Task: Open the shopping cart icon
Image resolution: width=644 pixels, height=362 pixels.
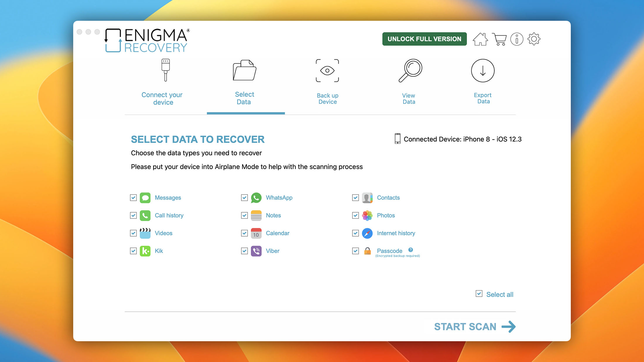Action: click(x=499, y=39)
